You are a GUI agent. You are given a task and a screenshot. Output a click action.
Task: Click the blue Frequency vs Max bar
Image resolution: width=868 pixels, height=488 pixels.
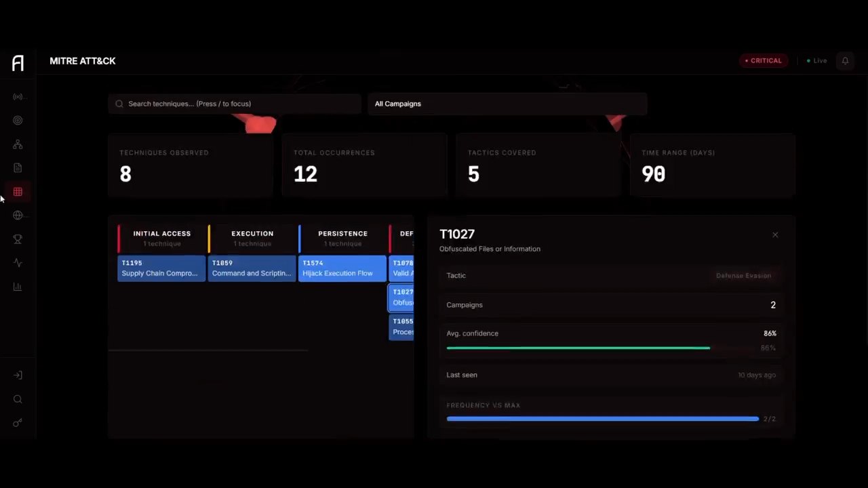coord(602,419)
